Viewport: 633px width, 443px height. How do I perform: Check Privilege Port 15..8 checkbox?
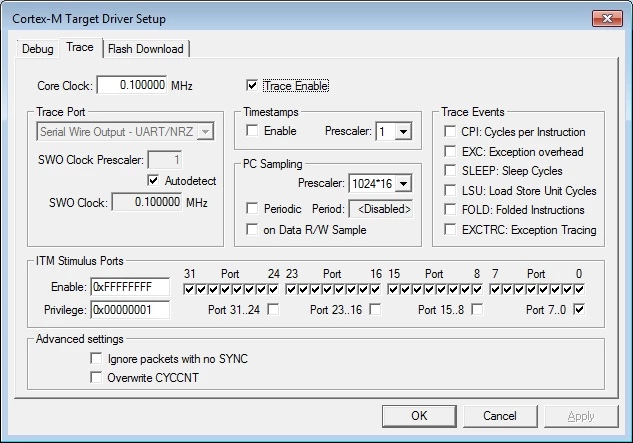pyautogui.click(x=478, y=309)
